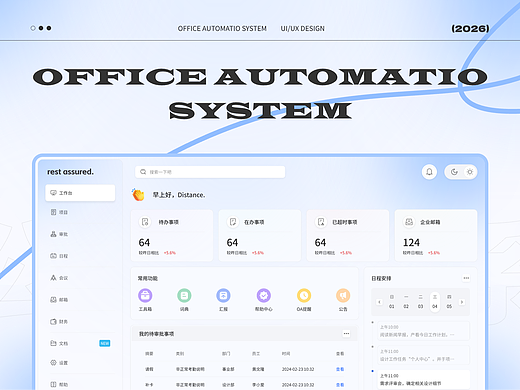Switch to dark mode with the moon icon
Screen dimensions: 520x390
pyautogui.click(x=454, y=172)
